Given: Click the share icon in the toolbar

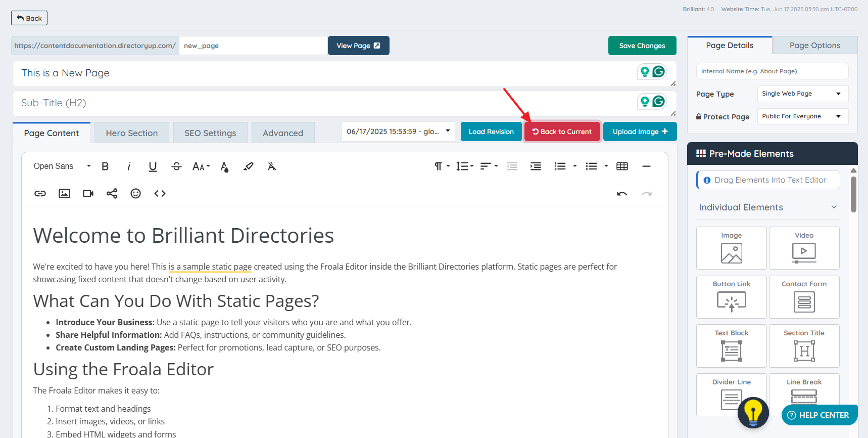Looking at the screenshot, I should pyautogui.click(x=112, y=194).
